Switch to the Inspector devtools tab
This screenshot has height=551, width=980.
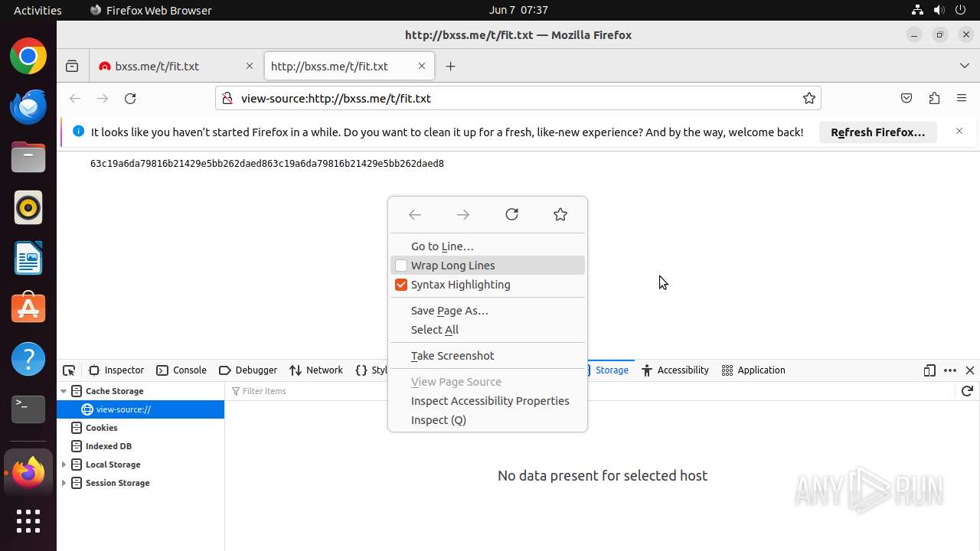116,370
